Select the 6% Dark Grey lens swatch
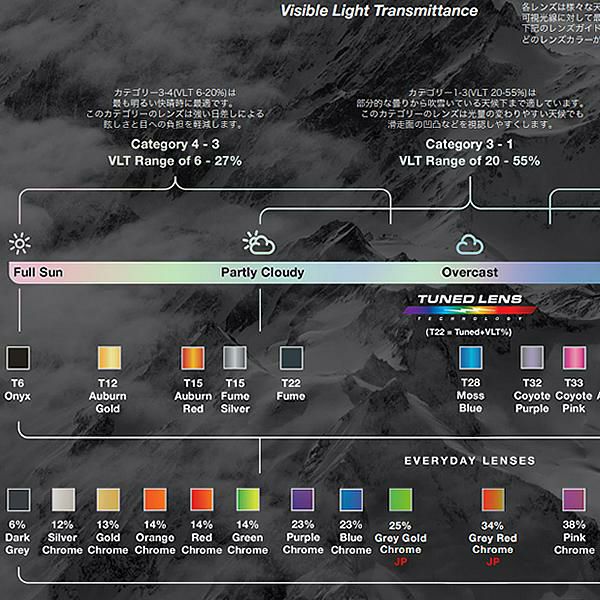Screen dimensions: 600x600 18,499
